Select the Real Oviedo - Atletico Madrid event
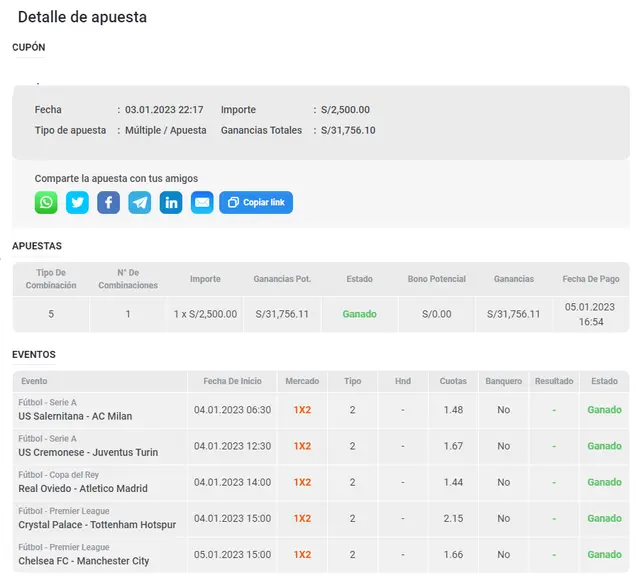640x587 pixels. pyautogui.click(x=83, y=488)
